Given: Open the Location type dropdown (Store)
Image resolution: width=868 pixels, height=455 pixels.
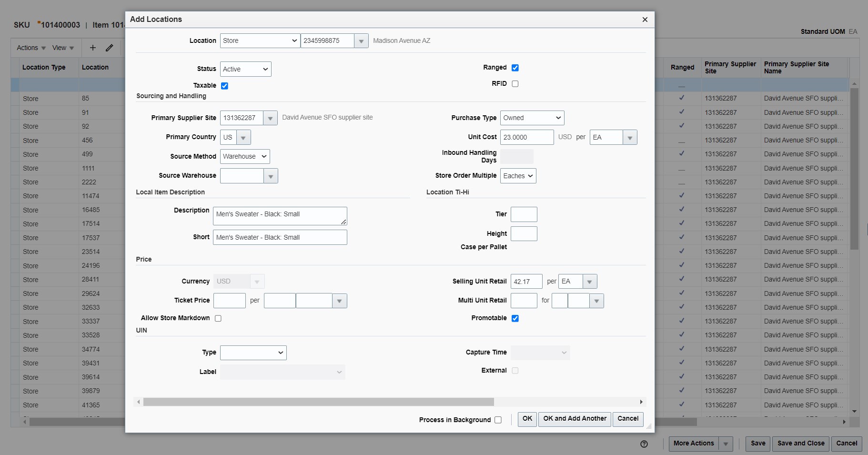Looking at the screenshot, I should (x=260, y=41).
